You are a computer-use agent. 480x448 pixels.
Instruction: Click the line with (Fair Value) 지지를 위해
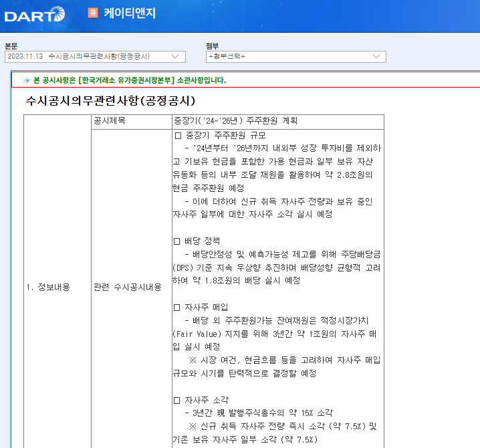click(x=274, y=334)
